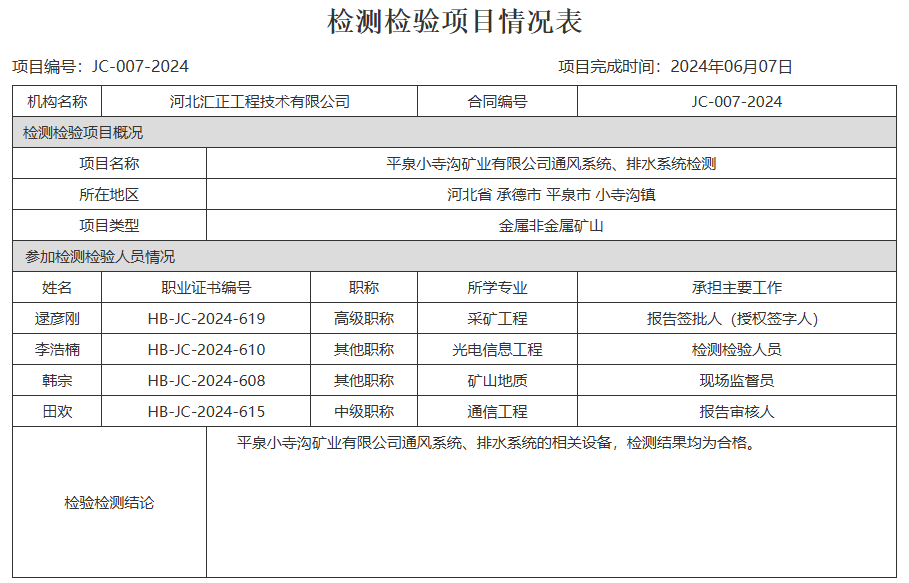Select region 河北省 承德市 平泉市 小寺沟镇
The height and width of the screenshot is (583, 909).
(551, 195)
